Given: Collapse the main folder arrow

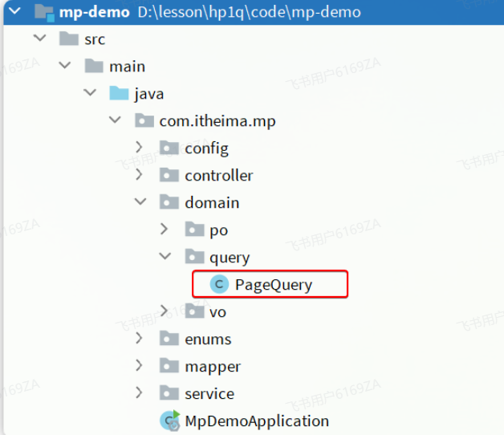Looking at the screenshot, I should (64, 67).
